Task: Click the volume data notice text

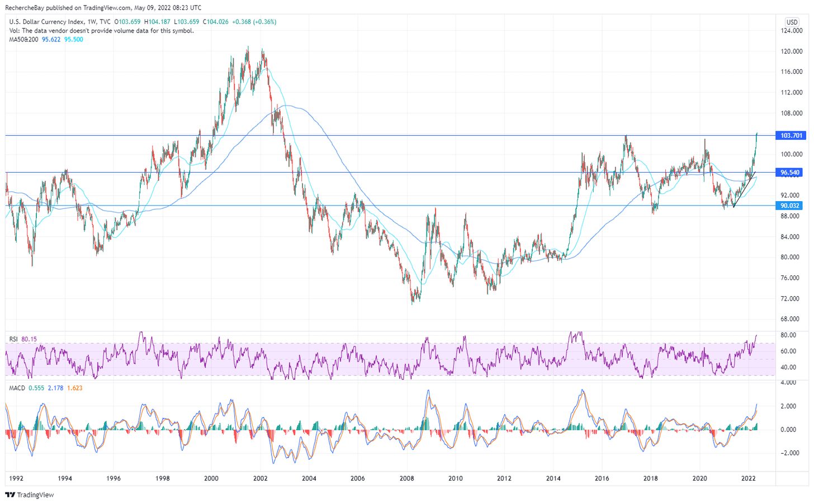Action: click(x=101, y=31)
